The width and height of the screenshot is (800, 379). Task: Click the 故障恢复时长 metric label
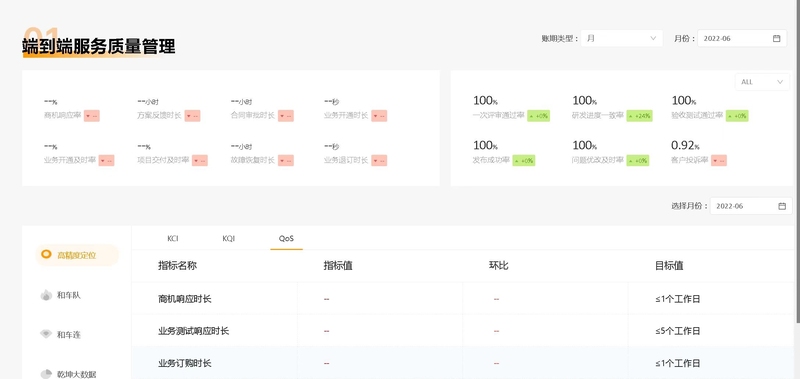[253, 160]
